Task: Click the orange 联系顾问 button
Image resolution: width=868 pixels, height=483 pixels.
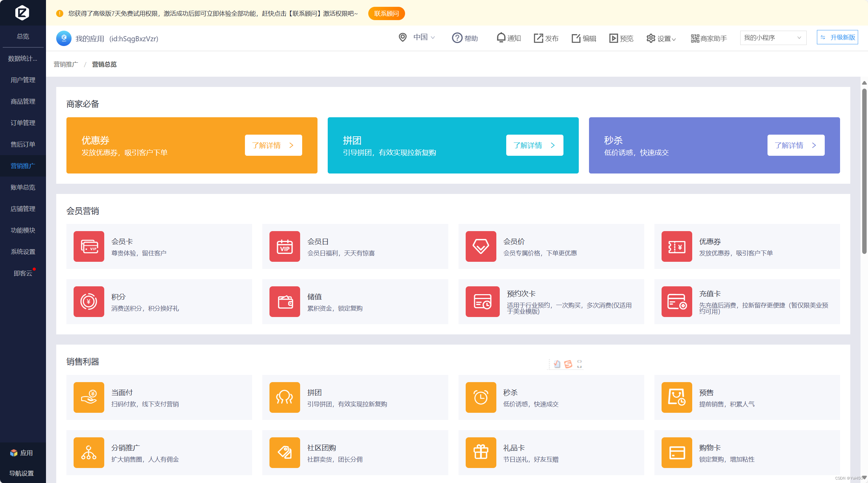Action: [x=386, y=14]
